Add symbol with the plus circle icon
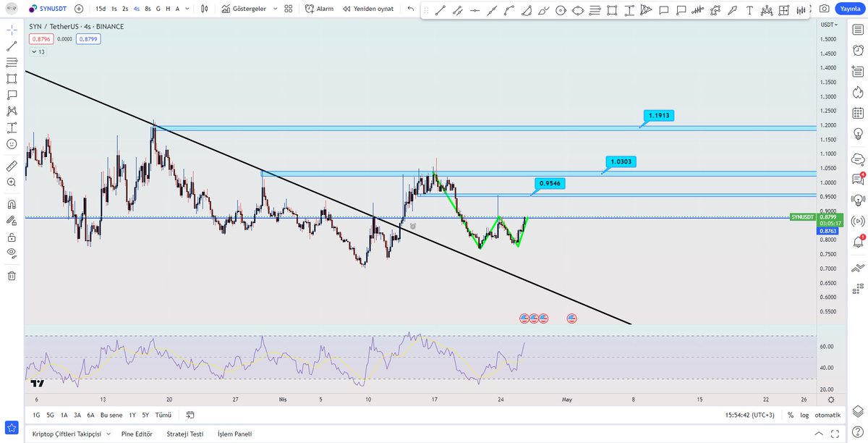Screen dimensions: 868x443 point(79,9)
